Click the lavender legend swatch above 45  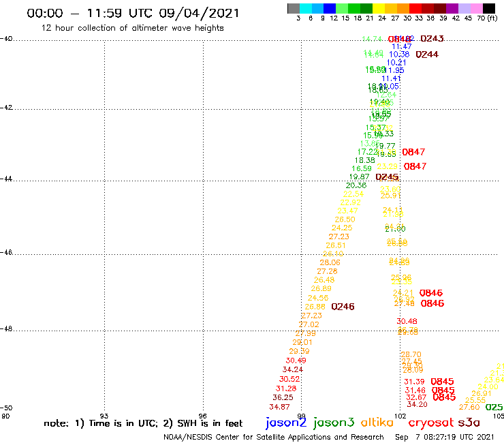tap(464, 8)
